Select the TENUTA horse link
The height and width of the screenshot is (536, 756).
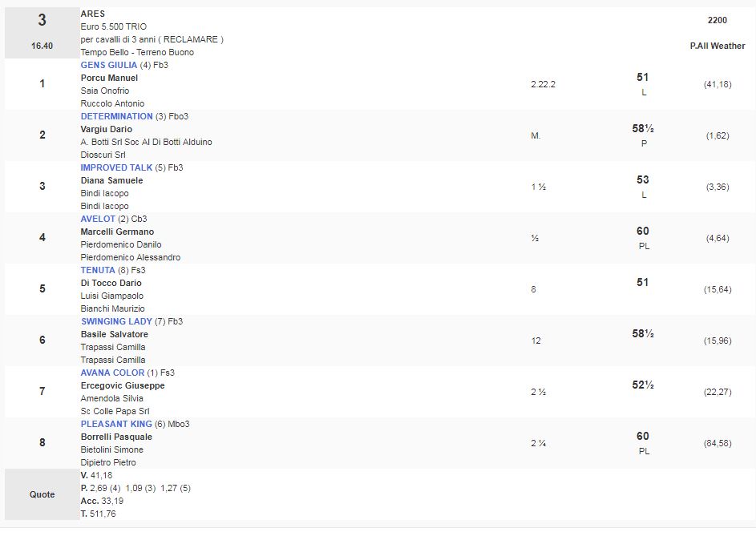click(98, 270)
